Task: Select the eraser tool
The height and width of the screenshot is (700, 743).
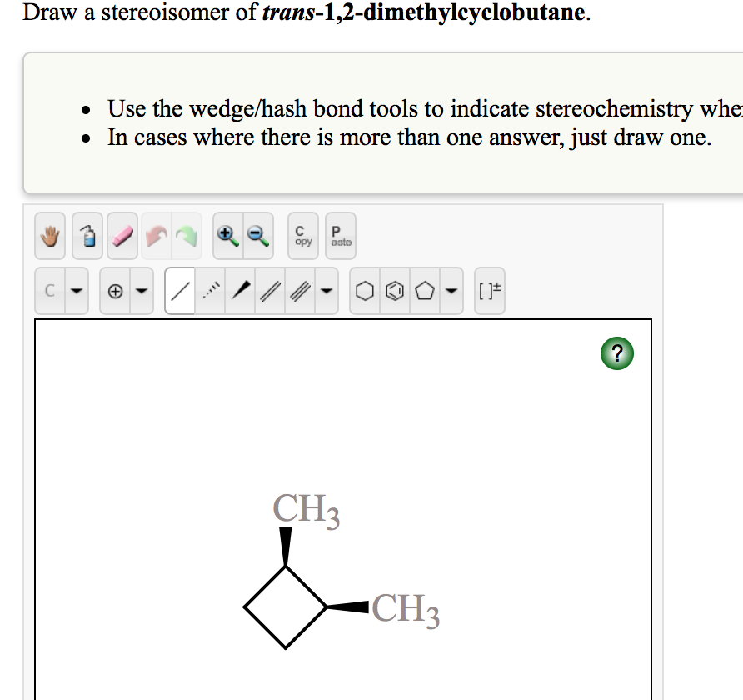Action: pos(124,235)
